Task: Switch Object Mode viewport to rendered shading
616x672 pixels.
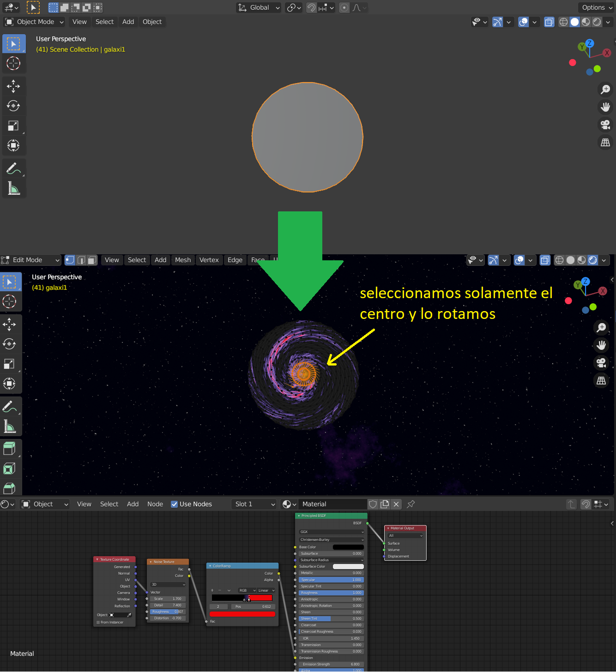Action: pyautogui.click(x=597, y=22)
